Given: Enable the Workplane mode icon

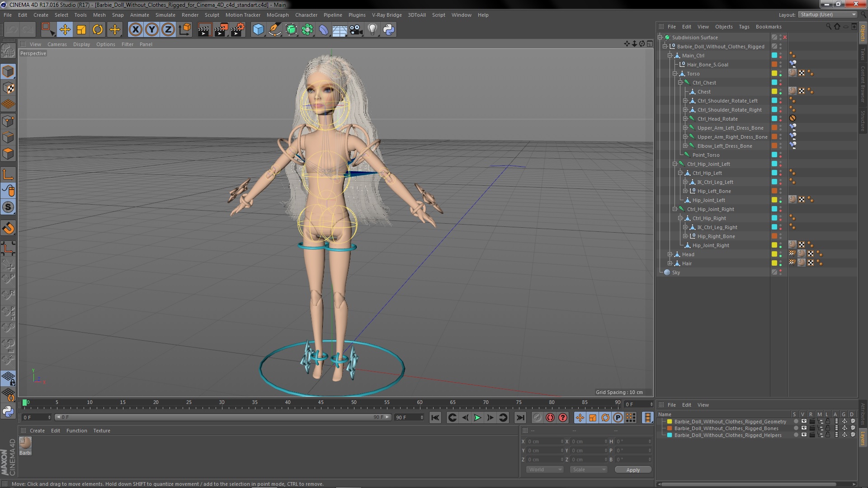Looking at the screenshot, I should [x=8, y=104].
